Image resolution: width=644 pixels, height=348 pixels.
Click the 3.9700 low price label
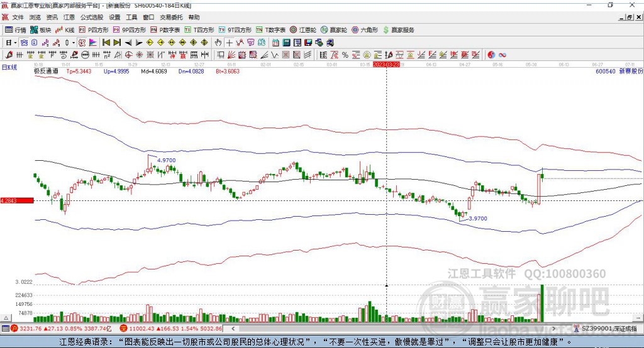(478, 219)
